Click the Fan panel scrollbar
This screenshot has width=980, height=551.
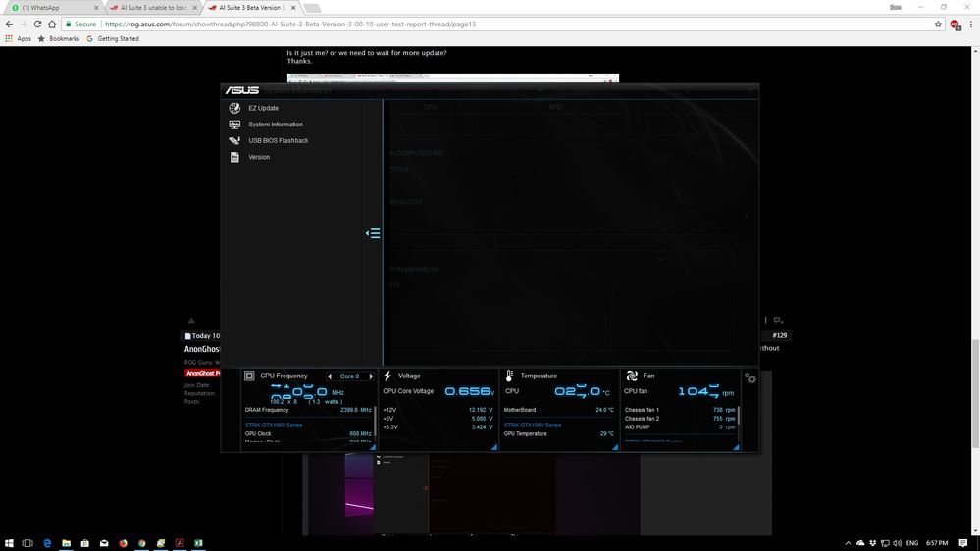coord(739,416)
